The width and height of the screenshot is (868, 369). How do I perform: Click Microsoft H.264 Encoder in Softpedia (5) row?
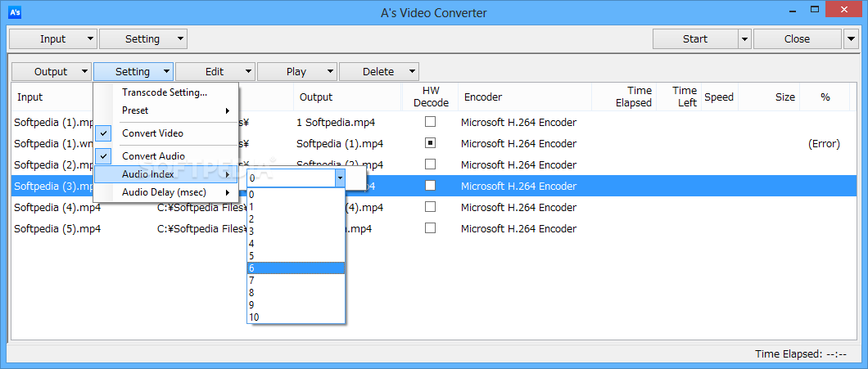[518, 228]
